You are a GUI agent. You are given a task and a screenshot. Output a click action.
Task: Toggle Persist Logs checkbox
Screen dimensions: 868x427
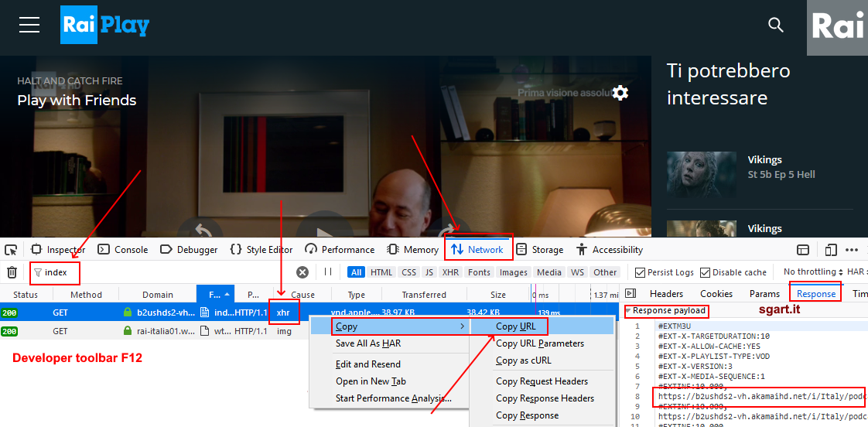640,272
